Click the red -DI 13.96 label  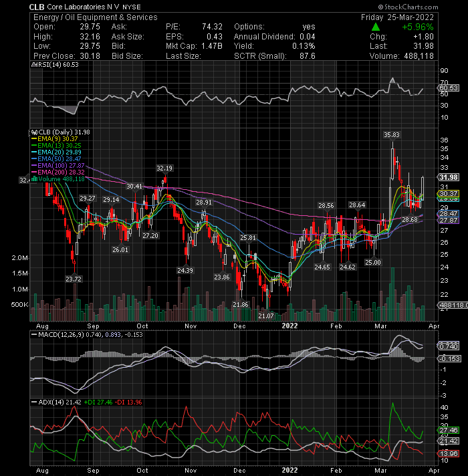[130, 402]
